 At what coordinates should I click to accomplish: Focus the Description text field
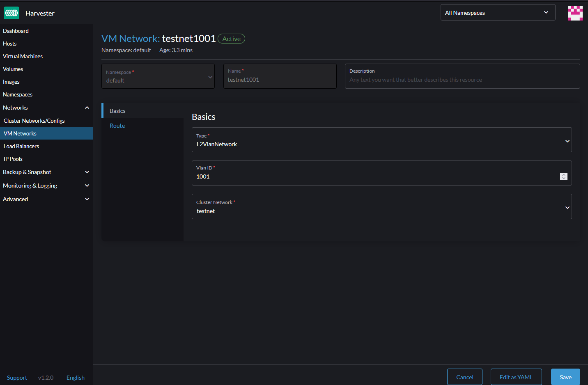pyautogui.click(x=462, y=76)
